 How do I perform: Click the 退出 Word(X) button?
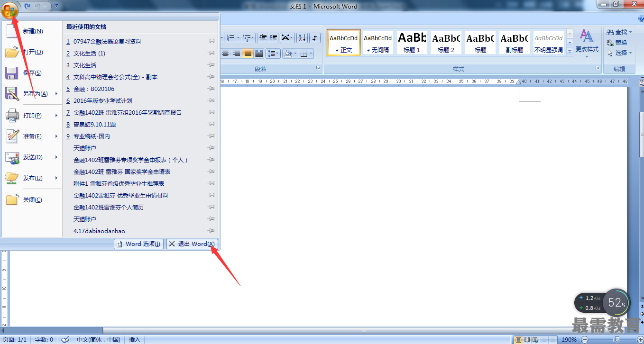click(192, 244)
